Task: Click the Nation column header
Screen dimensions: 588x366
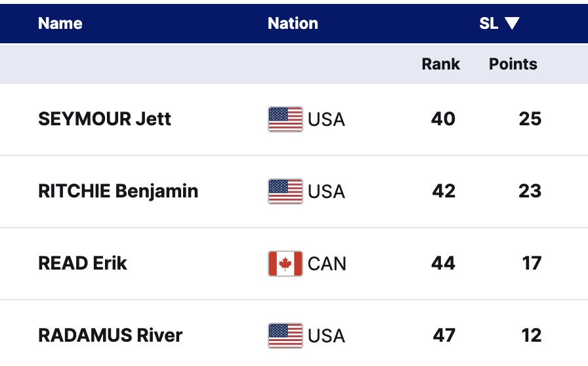Action: tap(293, 24)
